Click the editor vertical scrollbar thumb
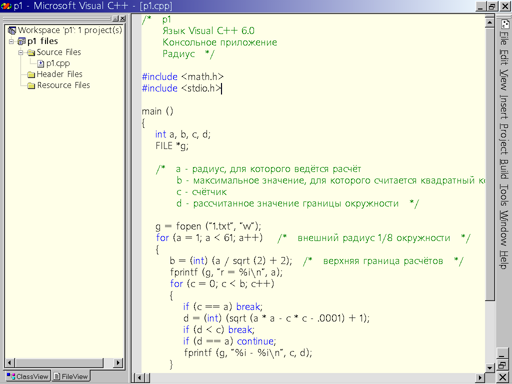Image resolution: width=512 pixels, height=384 pixels. coord(489,164)
